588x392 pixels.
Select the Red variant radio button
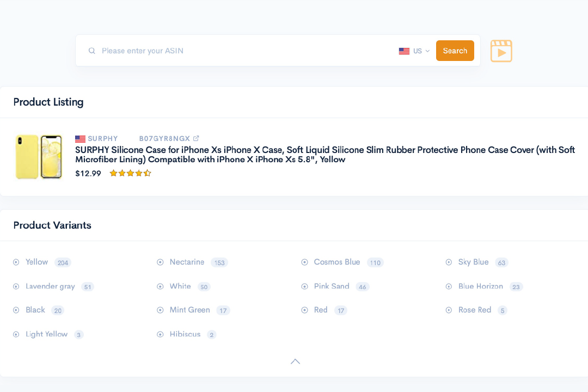coord(304,310)
